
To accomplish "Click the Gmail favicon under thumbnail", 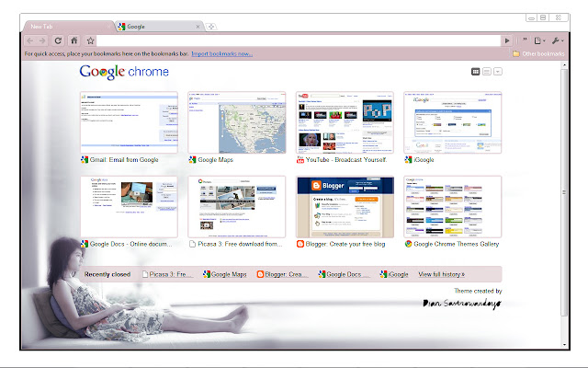I will (x=85, y=159).
